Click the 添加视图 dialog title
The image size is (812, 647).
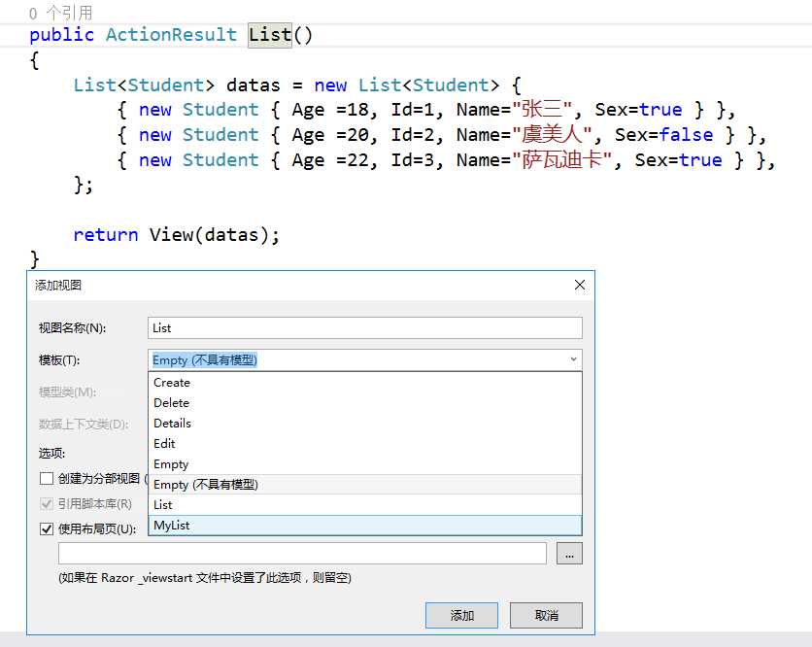pos(58,285)
